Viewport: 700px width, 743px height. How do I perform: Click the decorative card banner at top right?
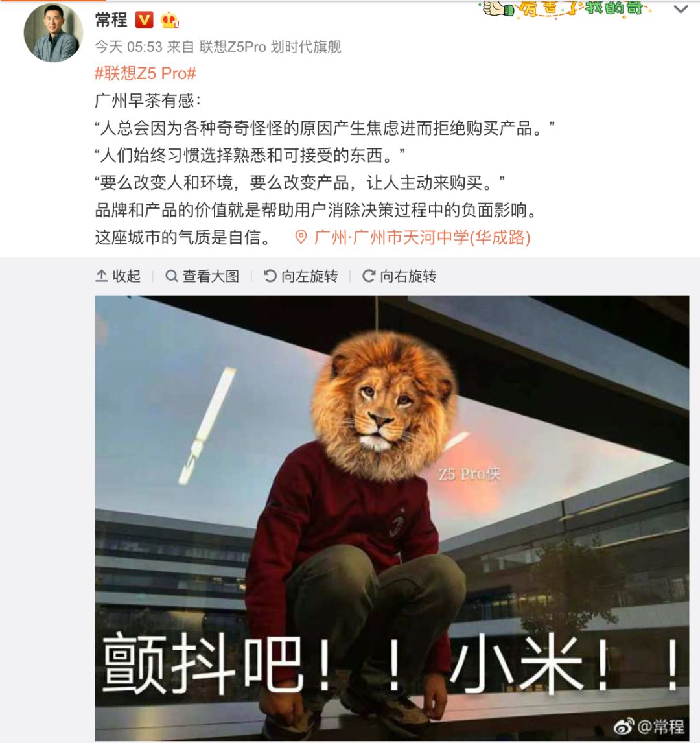tap(566, 9)
